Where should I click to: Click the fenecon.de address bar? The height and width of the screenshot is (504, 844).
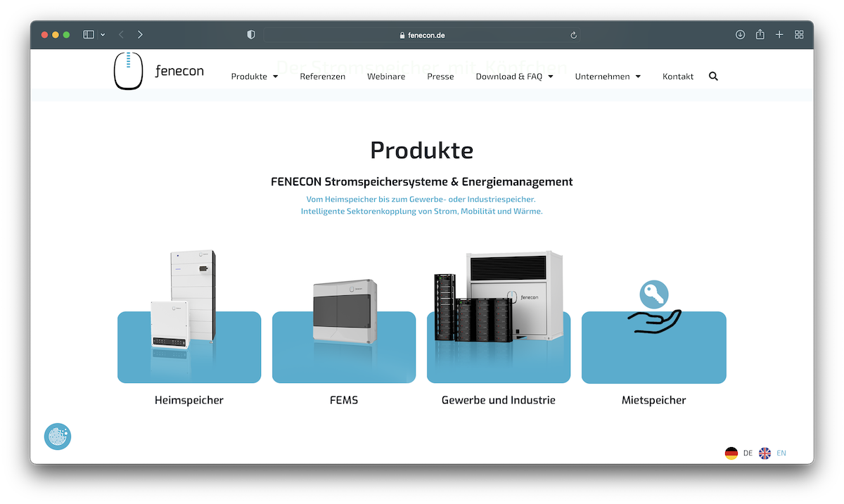[422, 34]
